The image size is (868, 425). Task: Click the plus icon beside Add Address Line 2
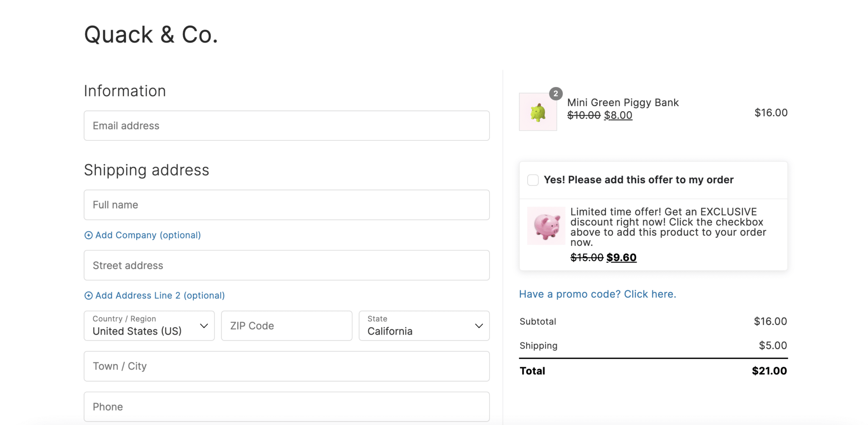pos(89,295)
